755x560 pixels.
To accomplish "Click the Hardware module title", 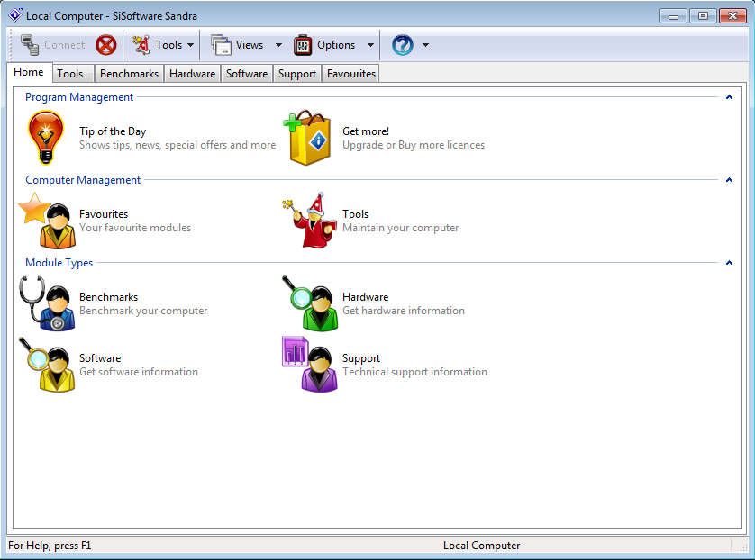I will [365, 297].
